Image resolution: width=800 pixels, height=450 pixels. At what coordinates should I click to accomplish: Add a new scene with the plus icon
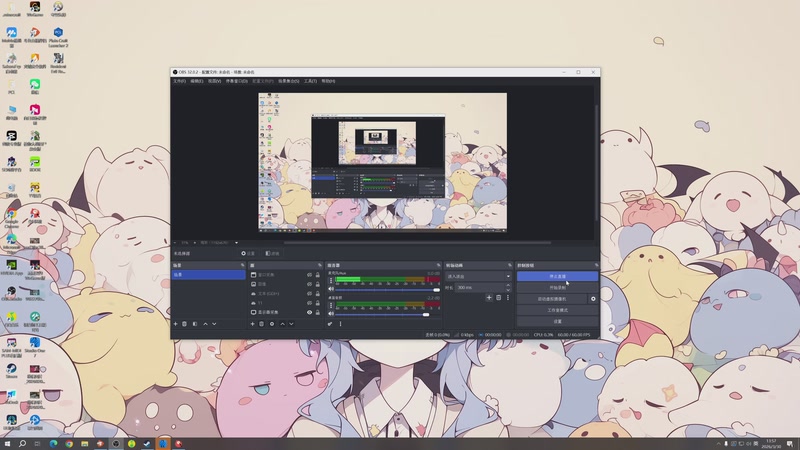pos(176,324)
